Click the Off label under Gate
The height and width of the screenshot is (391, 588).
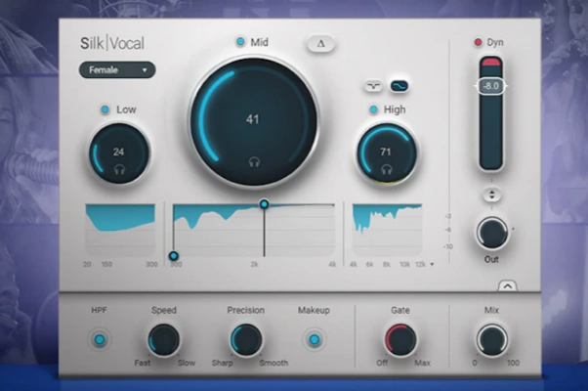pos(382,363)
